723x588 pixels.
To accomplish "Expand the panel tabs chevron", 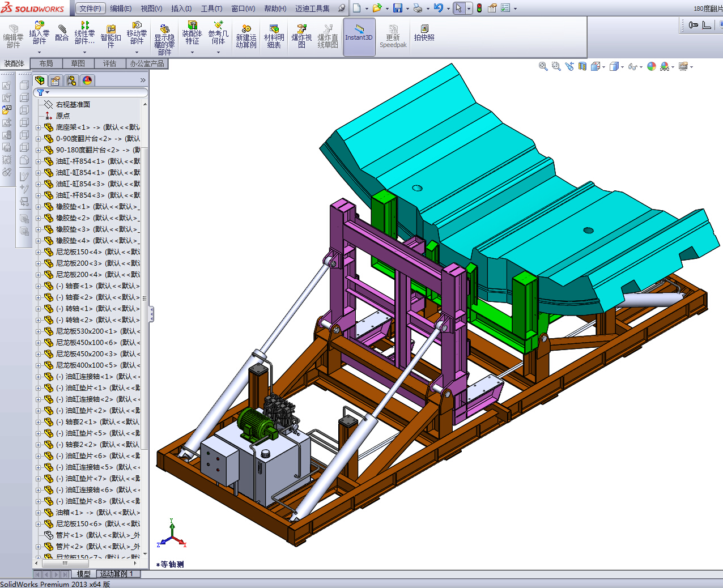I will pyautogui.click(x=143, y=80).
